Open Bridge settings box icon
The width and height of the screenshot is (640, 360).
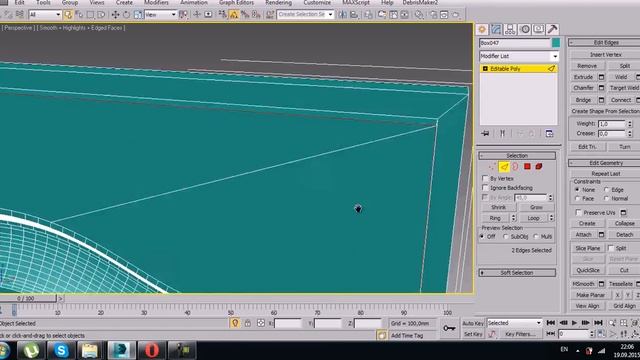click(601, 100)
